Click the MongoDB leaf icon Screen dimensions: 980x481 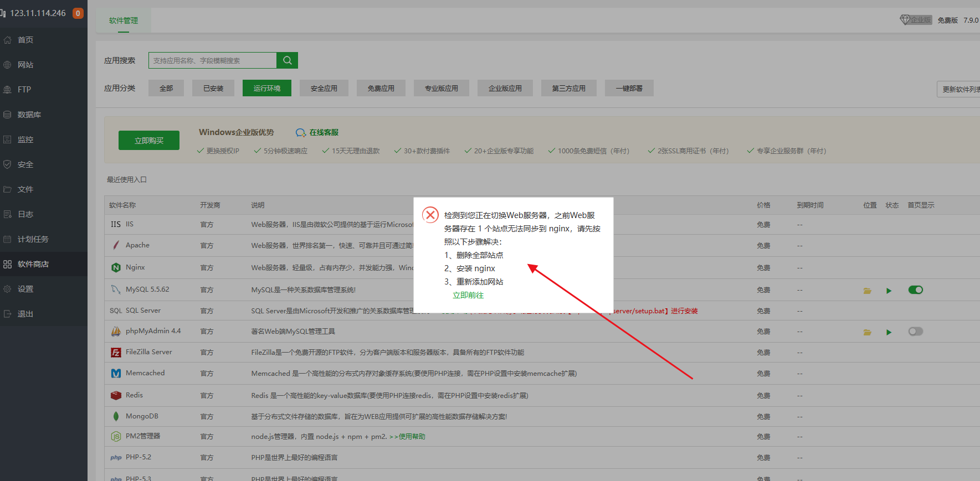(116, 416)
